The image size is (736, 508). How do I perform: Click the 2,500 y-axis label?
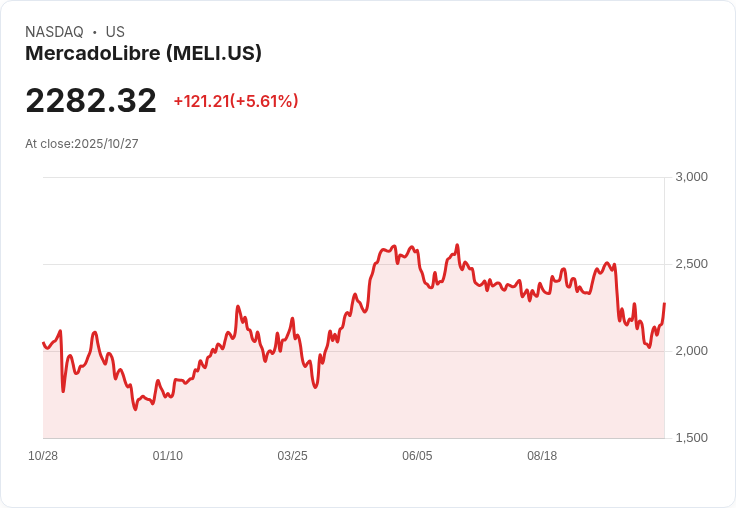[x=691, y=264]
